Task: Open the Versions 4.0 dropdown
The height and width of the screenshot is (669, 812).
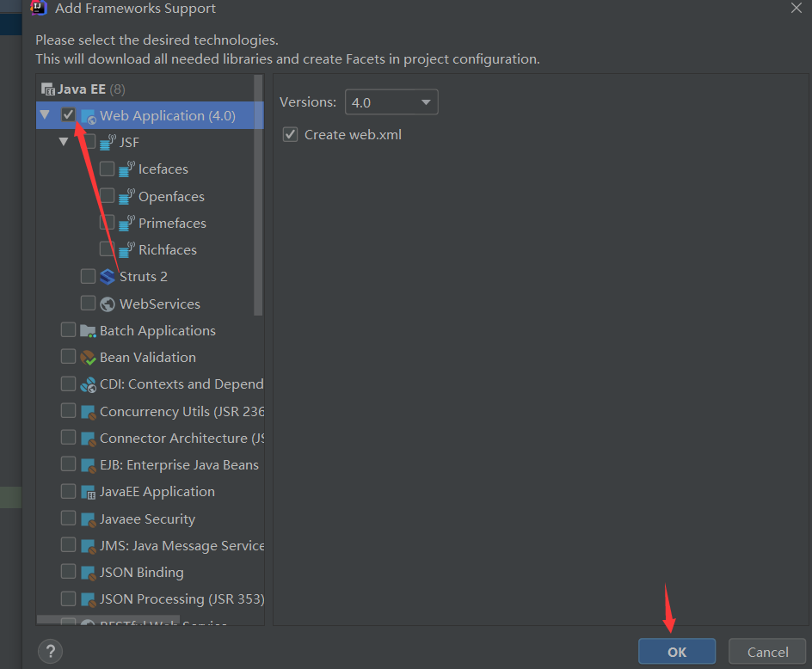Action: (391, 102)
